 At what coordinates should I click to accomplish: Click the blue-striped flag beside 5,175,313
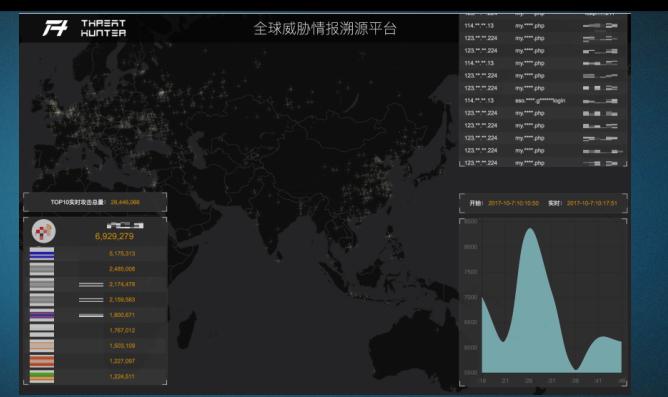coord(42,254)
